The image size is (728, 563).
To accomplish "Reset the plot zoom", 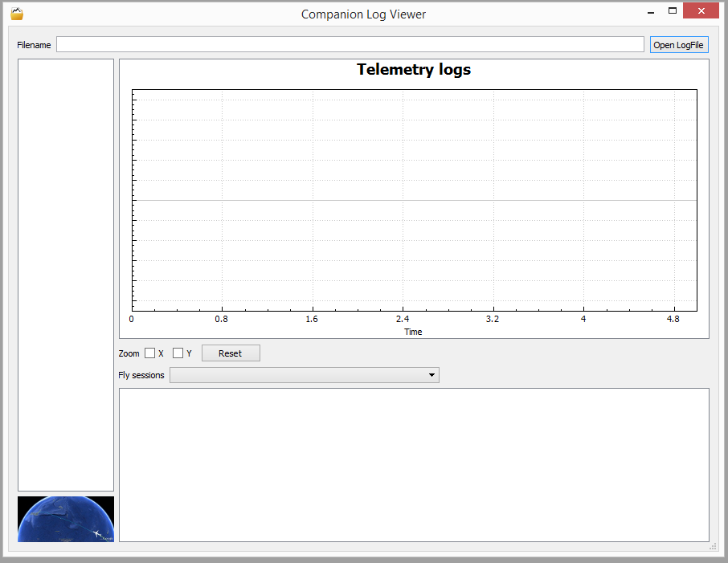I will [x=231, y=353].
